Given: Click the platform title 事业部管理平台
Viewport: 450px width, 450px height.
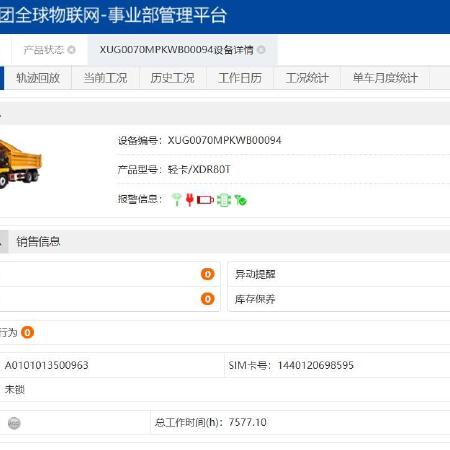Looking at the screenshot, I should (x=167, y=15).
